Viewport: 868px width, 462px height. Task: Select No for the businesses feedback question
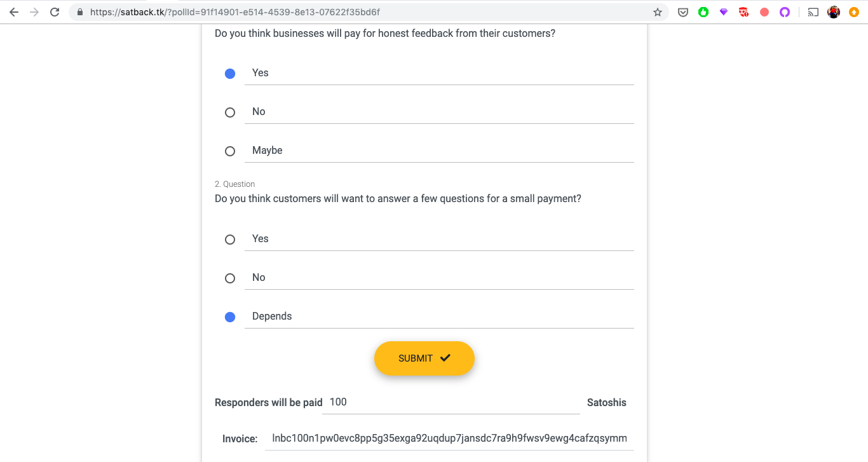pos(230,112)
